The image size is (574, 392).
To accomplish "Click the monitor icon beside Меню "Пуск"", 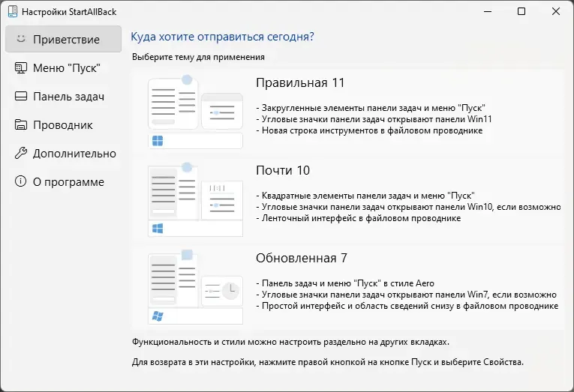I will tap(21, 67).
